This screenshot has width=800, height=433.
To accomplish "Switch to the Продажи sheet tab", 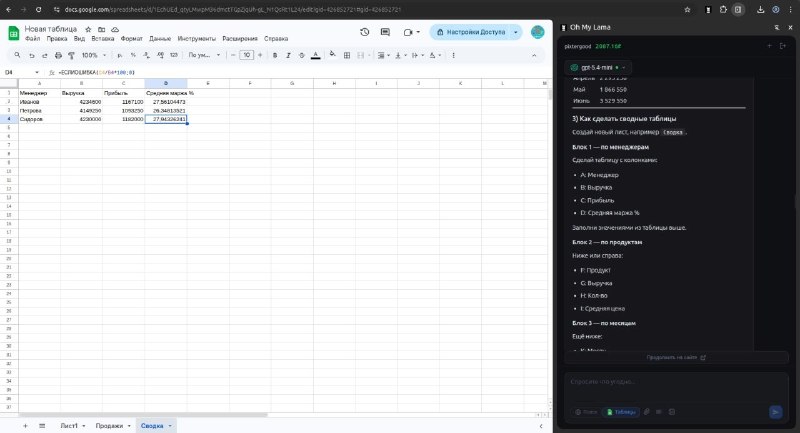I will click(109, 425).
